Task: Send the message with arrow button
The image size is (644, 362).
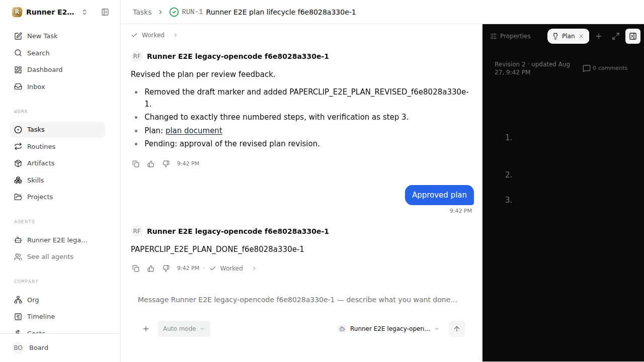Action: coord(457,329)
